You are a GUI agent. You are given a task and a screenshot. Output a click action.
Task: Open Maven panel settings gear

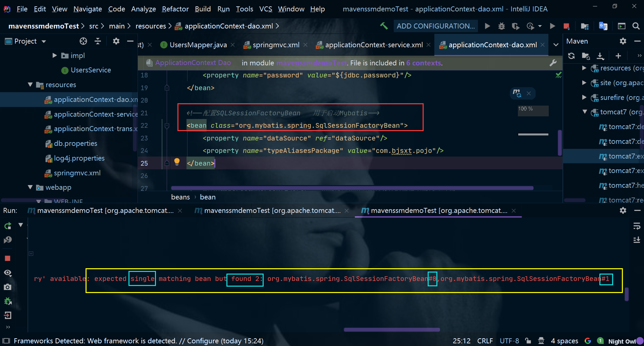(x=623, y=41)
